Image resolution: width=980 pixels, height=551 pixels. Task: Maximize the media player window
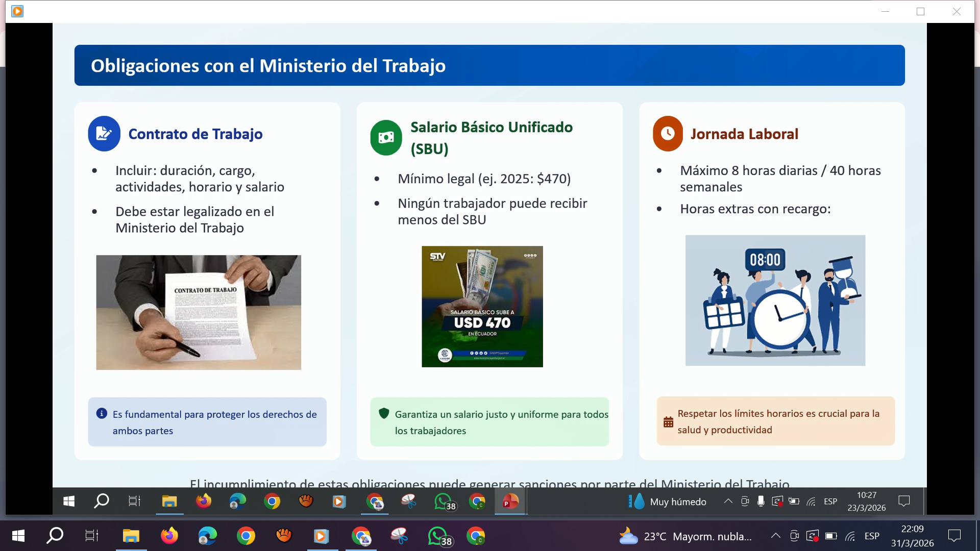pos(920,11)
